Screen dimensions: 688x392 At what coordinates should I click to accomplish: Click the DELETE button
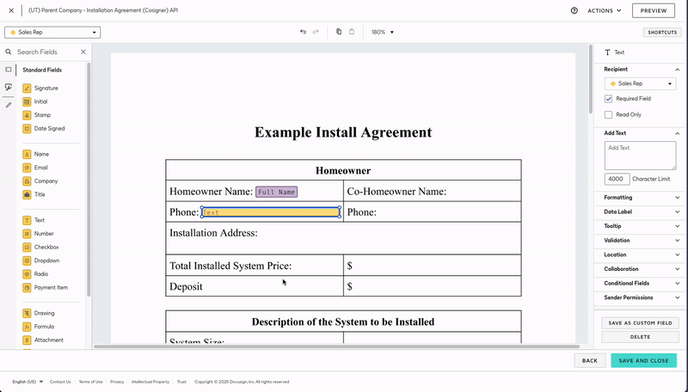[x=640, y=337]
